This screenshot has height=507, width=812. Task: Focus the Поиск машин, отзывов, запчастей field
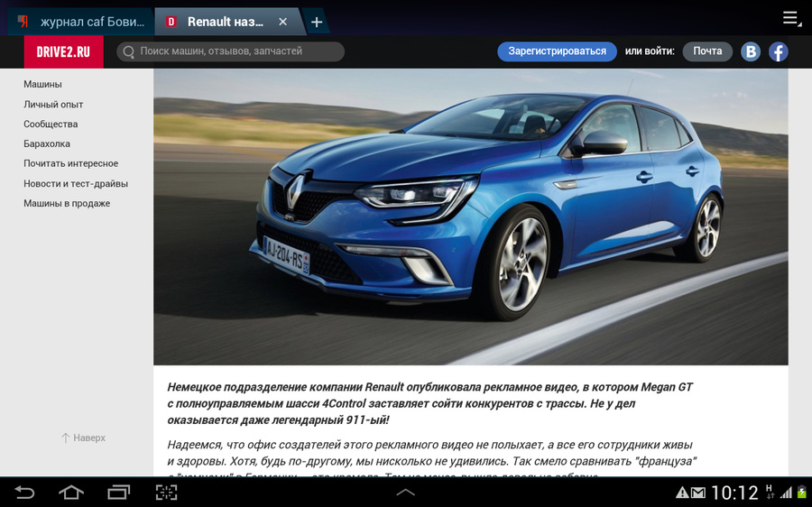click(x=230, y=51)
